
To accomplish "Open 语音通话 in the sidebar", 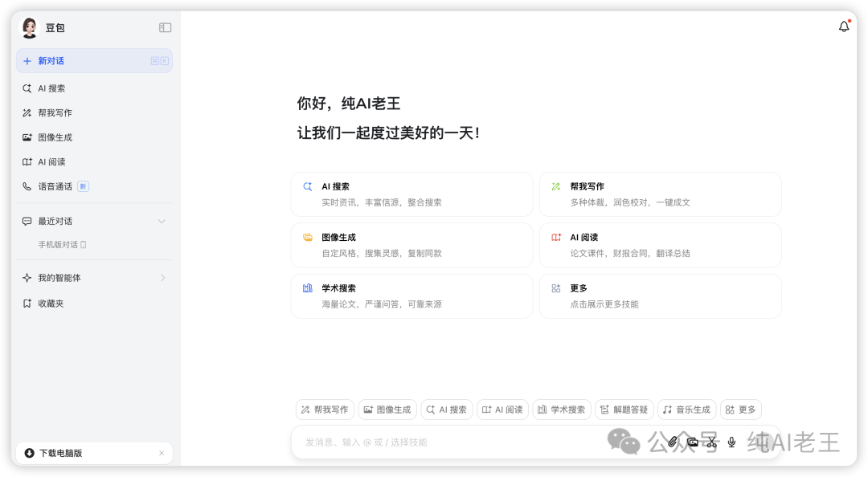I will (x=55, y=186).
